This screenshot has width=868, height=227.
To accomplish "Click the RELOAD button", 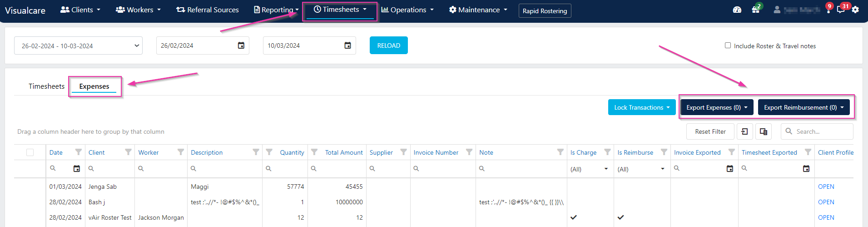I will pyautogui.click(x=389, y=45).
